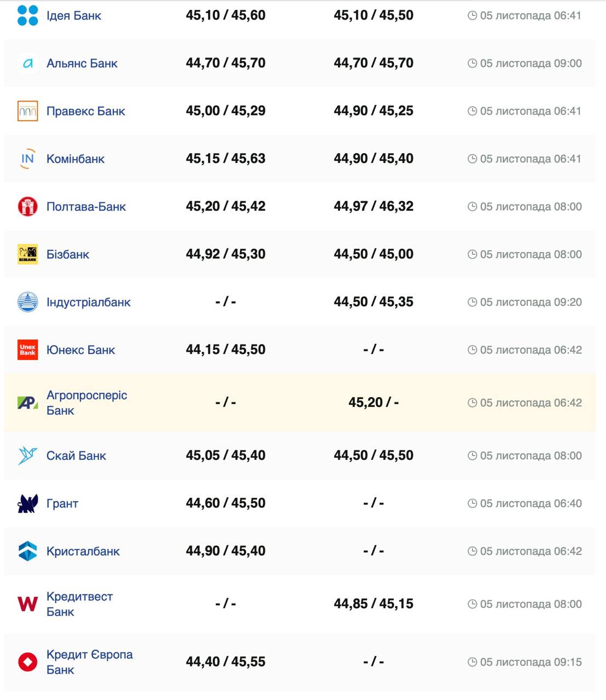Click the Агропросперіс Банк name link

coord(86,402)
